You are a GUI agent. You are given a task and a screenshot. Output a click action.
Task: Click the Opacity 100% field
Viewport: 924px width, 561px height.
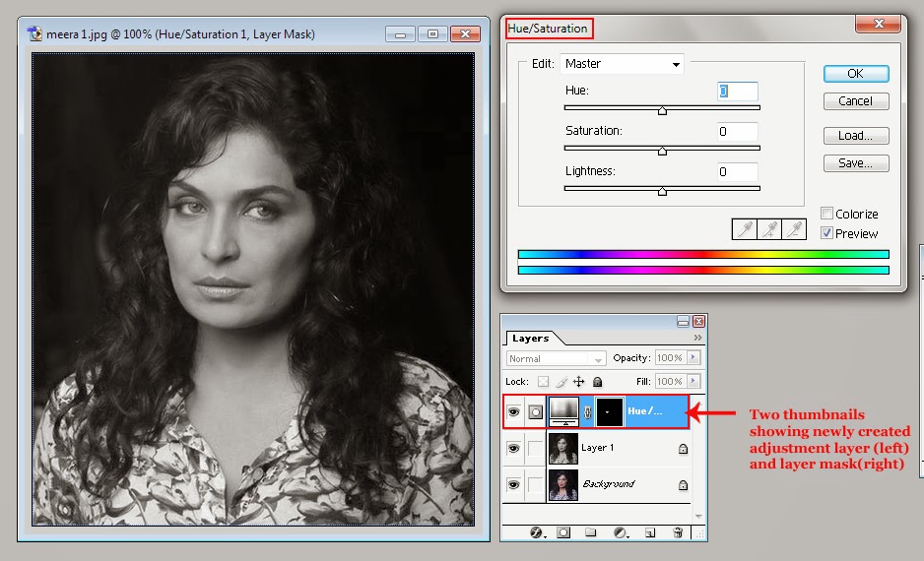[671, 357]
